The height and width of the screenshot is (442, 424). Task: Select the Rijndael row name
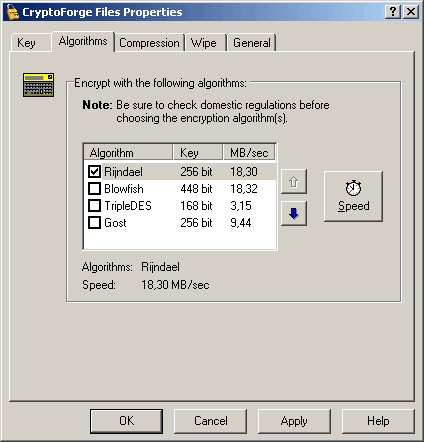coord(123,172)
